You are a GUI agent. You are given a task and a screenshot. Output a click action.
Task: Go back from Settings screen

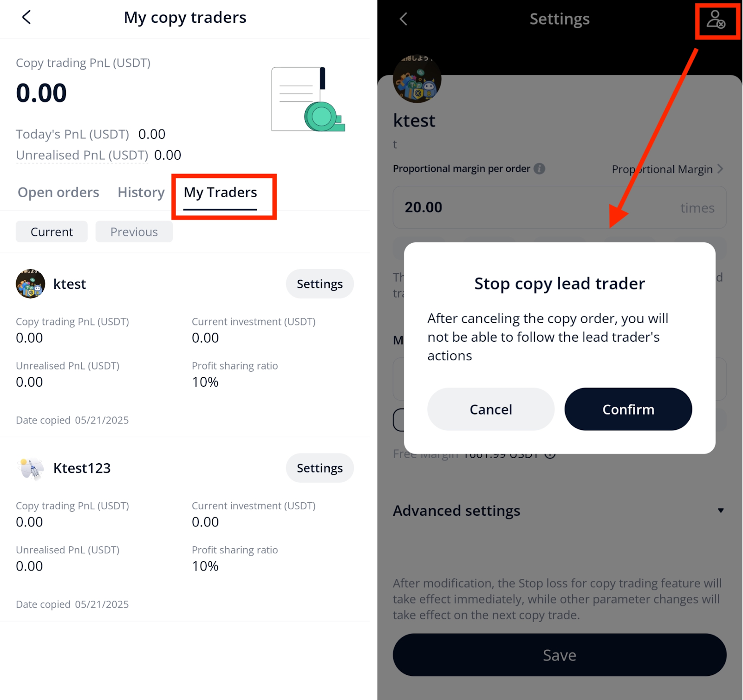tap(403, 19)
